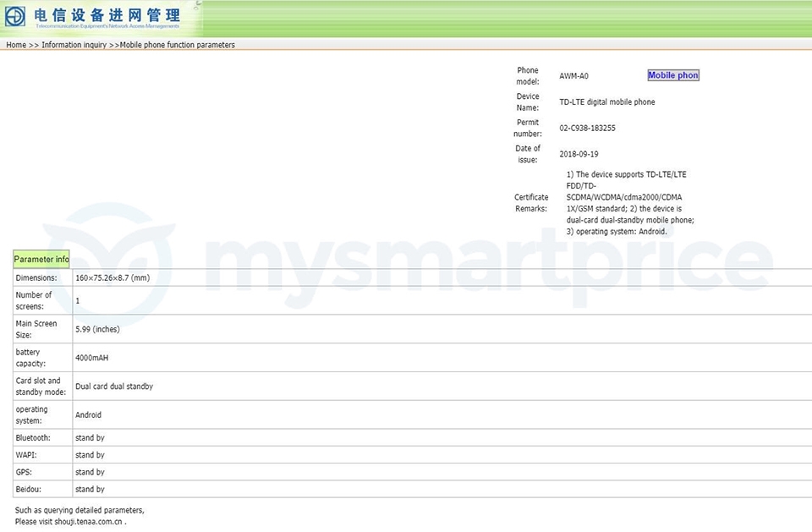Click the certificate remarks paragraph text
The width and height of the screenshot is (812, 532).
point(630,203)
